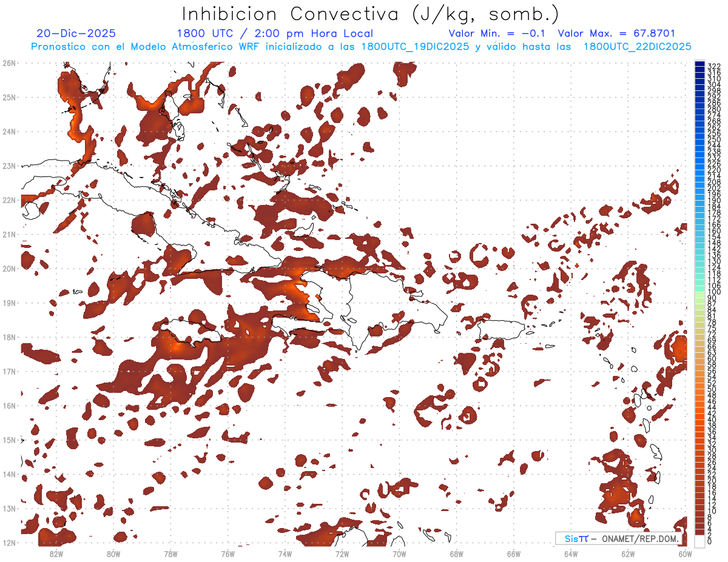The width and height of the screenshot is (728, 562).
Task: Click the 20N latitude label
Action: (9, 269)
